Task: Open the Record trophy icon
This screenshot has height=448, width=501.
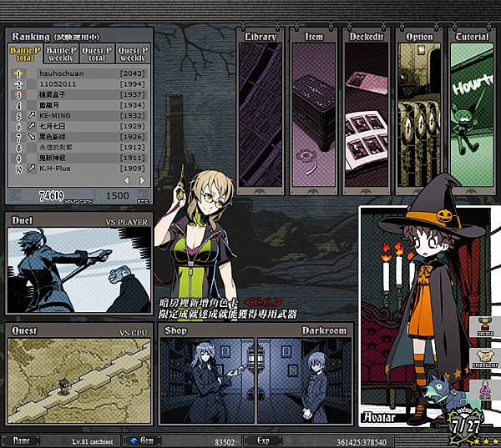Action: [485, 326]
